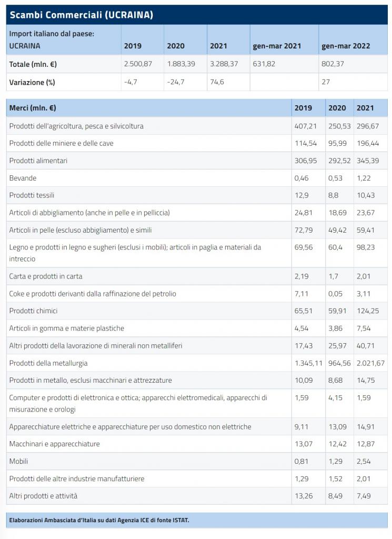
Task: Click the Mobili row label
Action: 20,461
